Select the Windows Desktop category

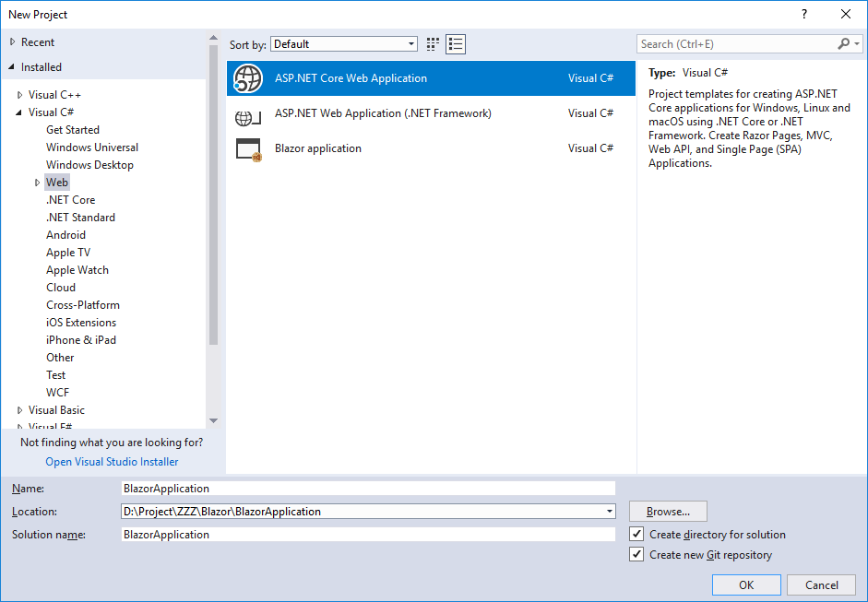(89, 165)
